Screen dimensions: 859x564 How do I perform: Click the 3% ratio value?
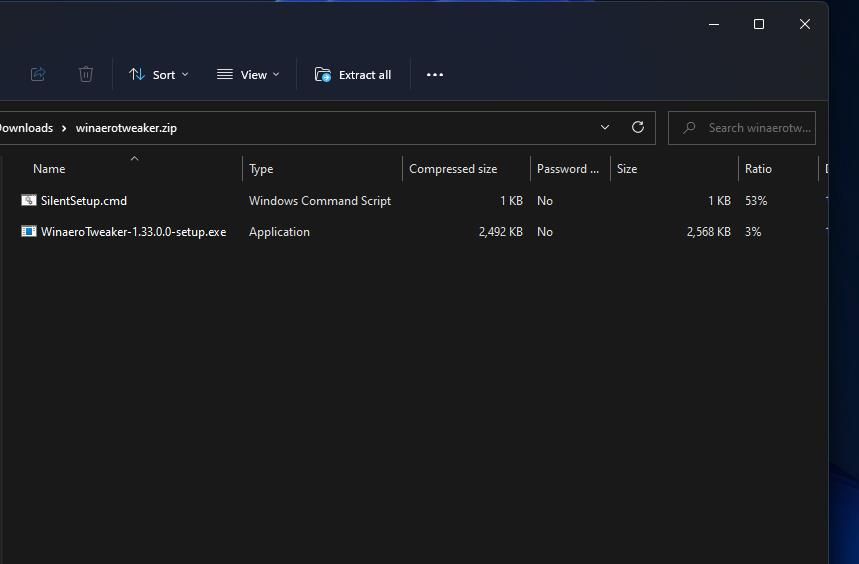click(753, 232)
